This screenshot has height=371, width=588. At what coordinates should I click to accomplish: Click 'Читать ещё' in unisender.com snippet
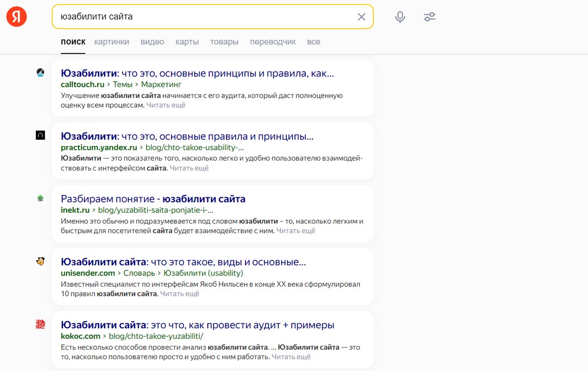tap(180, 294)
